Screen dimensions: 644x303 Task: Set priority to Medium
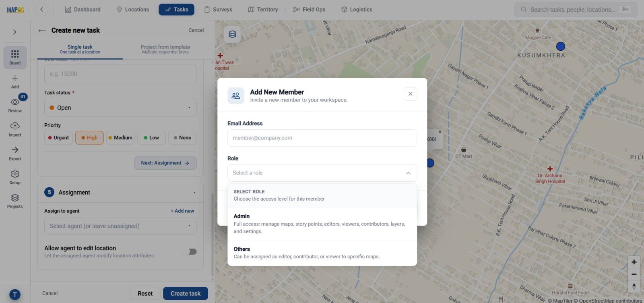(120, 138)
